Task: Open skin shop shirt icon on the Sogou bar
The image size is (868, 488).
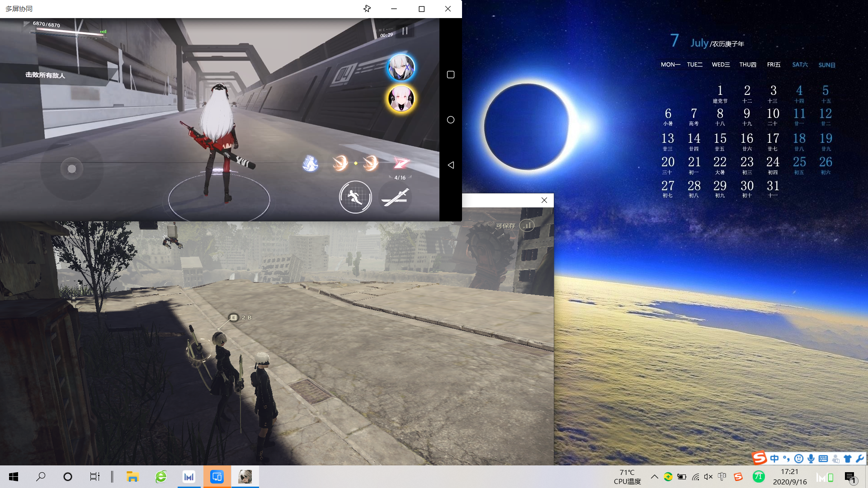Action: [x=848, y=459]
